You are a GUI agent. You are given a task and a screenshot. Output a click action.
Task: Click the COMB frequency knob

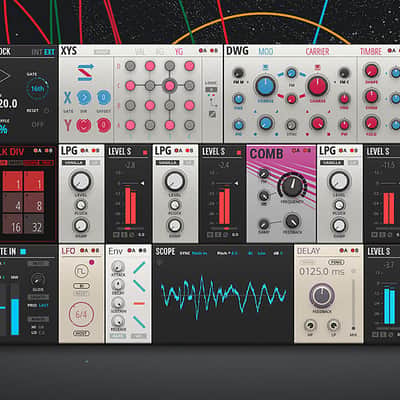[x=292, y=186]
